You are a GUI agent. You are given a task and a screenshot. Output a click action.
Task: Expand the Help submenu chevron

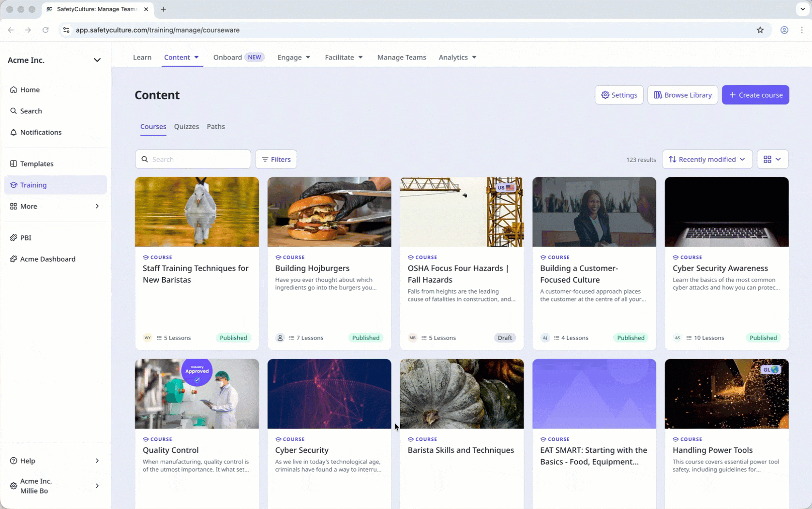97,461
